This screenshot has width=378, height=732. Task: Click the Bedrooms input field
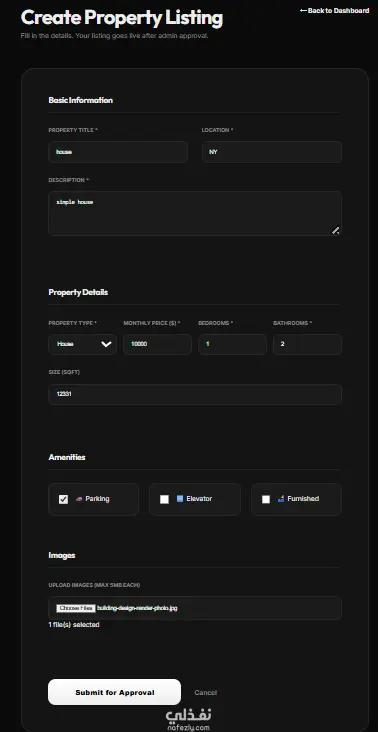tap(232, 345)
